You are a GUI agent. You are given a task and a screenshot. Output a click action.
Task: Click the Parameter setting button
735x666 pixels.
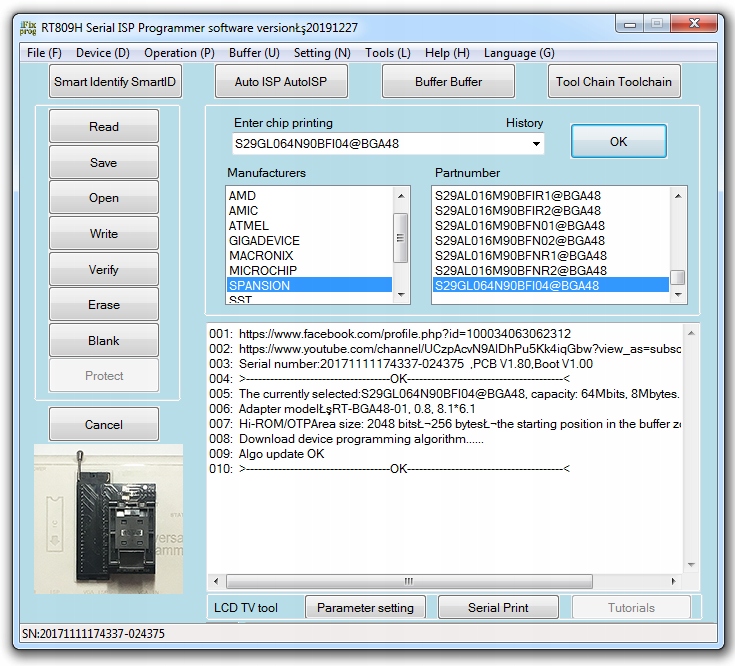click(365, 608)
